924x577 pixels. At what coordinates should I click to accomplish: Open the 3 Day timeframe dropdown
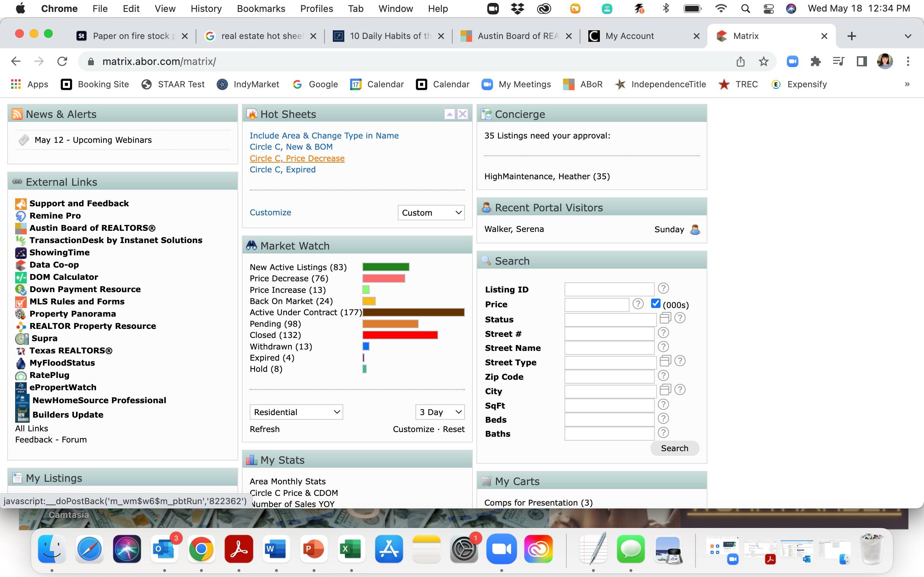(x=440, y=412)
